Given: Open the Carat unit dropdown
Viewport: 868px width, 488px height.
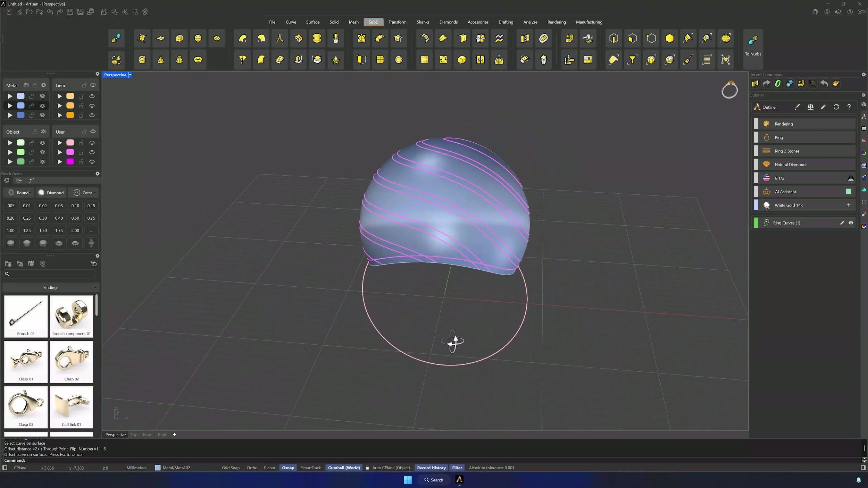Looking at the screenshot, I should pyautogui.click(x=84, y=193).
